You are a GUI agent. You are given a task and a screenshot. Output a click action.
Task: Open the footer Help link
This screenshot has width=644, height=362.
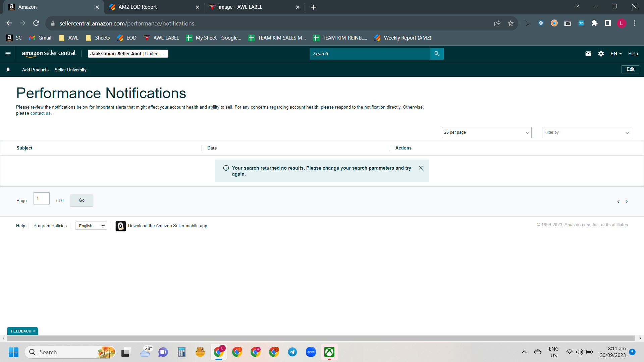pyautogui.click(x=20, y=226)
